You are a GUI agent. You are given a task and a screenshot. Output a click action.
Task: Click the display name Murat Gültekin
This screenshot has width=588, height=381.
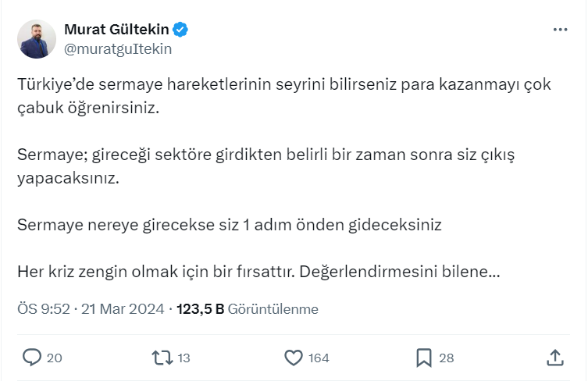116,30
